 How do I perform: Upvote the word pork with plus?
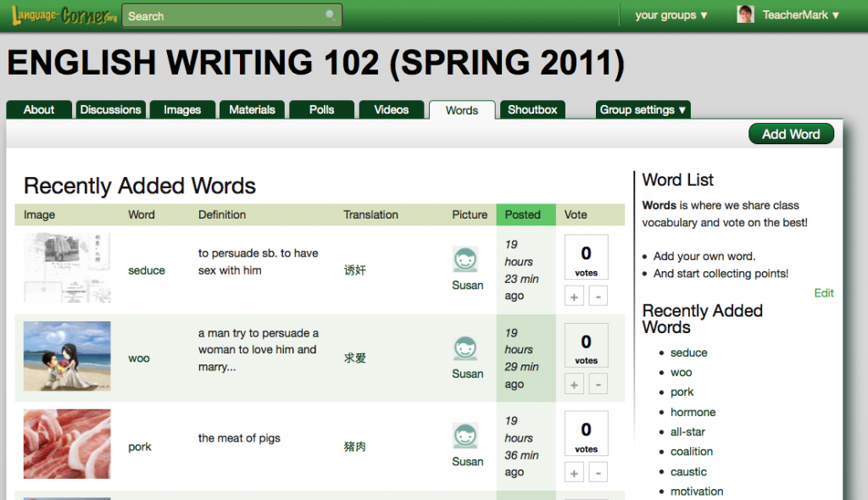click(574, 472)
